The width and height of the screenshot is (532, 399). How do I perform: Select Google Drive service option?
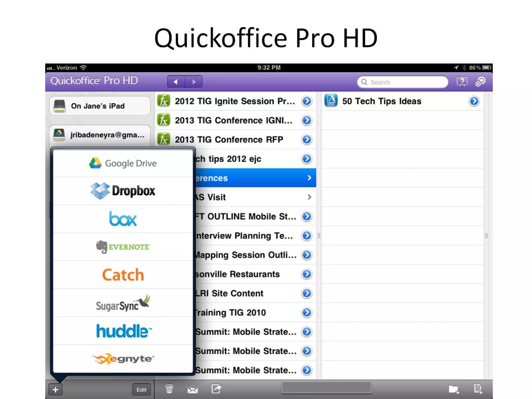tap(123, 163)
